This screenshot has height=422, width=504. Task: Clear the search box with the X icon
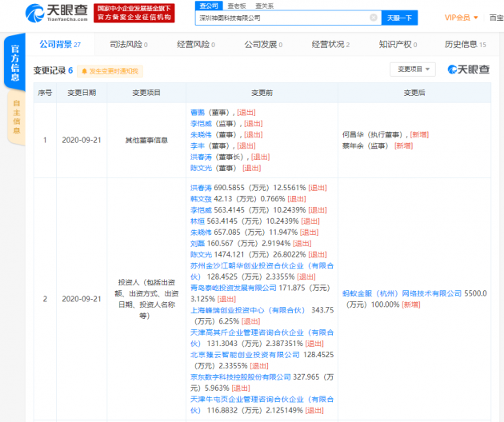[x=373, y=18]
